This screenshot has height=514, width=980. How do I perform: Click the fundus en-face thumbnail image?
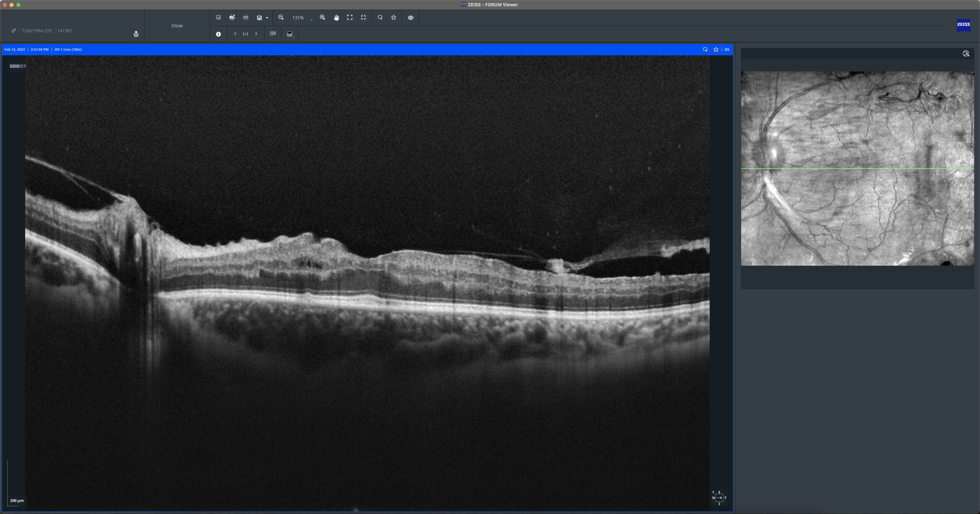click(x=857, y=168)
